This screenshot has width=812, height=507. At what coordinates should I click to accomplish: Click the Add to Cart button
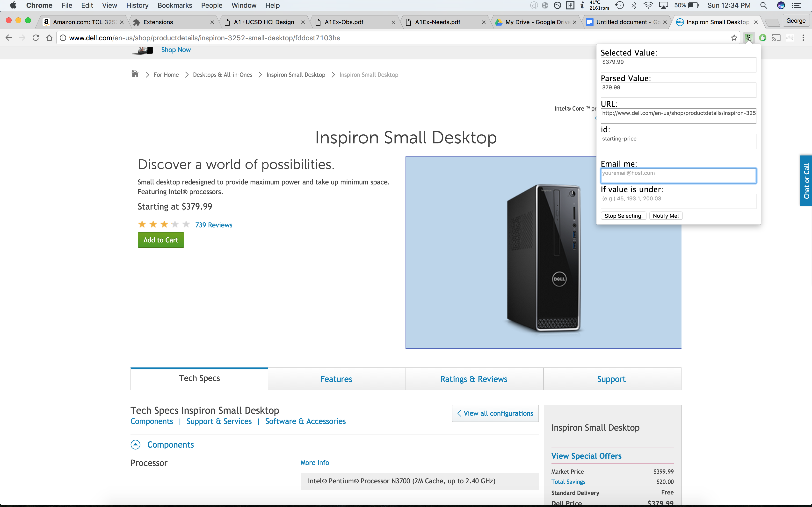[x=161, y=240]
